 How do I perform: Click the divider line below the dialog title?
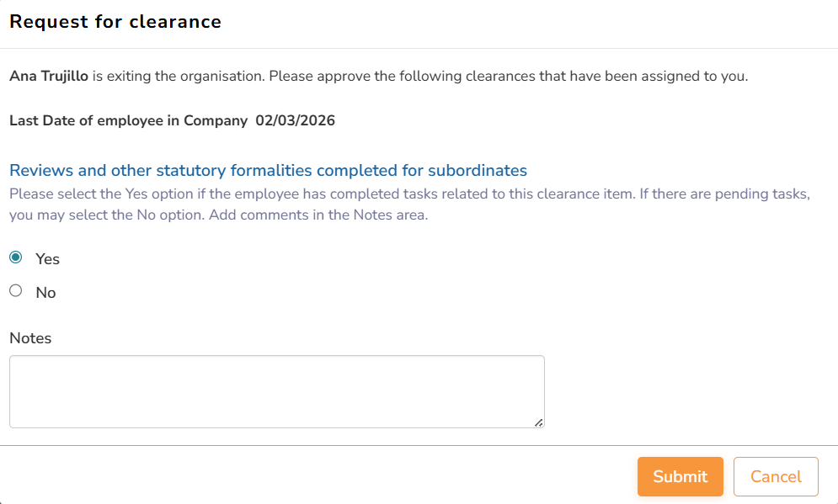point(419,48)
